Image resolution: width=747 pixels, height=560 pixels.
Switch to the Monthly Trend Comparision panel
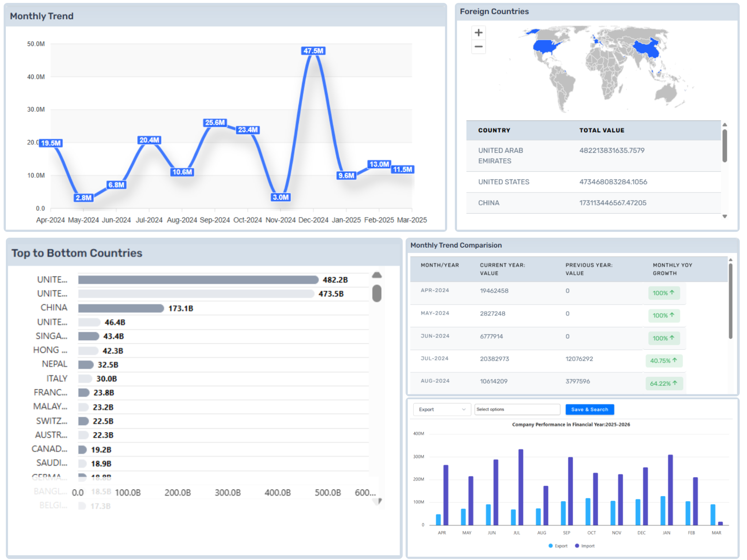[456, 245]
